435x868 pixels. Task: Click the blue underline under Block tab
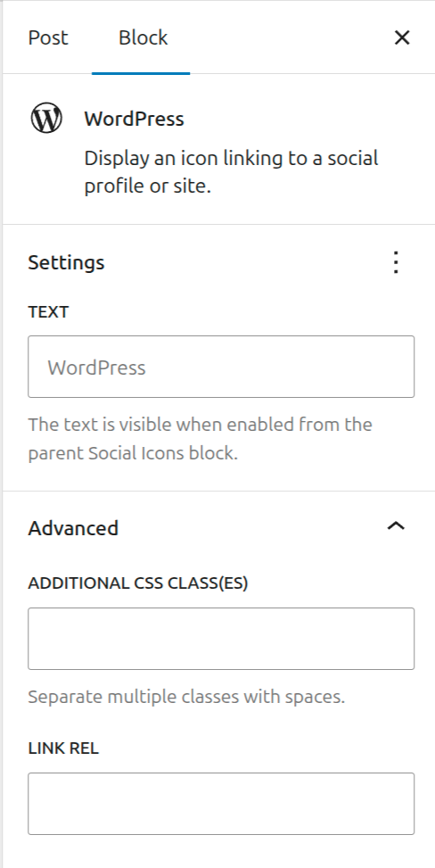pos(141,73)
